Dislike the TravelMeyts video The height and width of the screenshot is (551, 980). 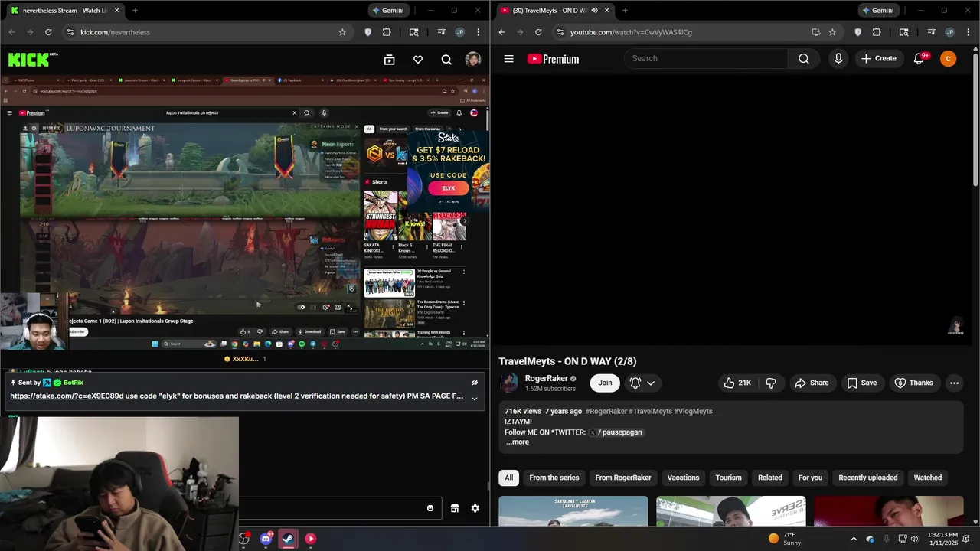(771, 383)
